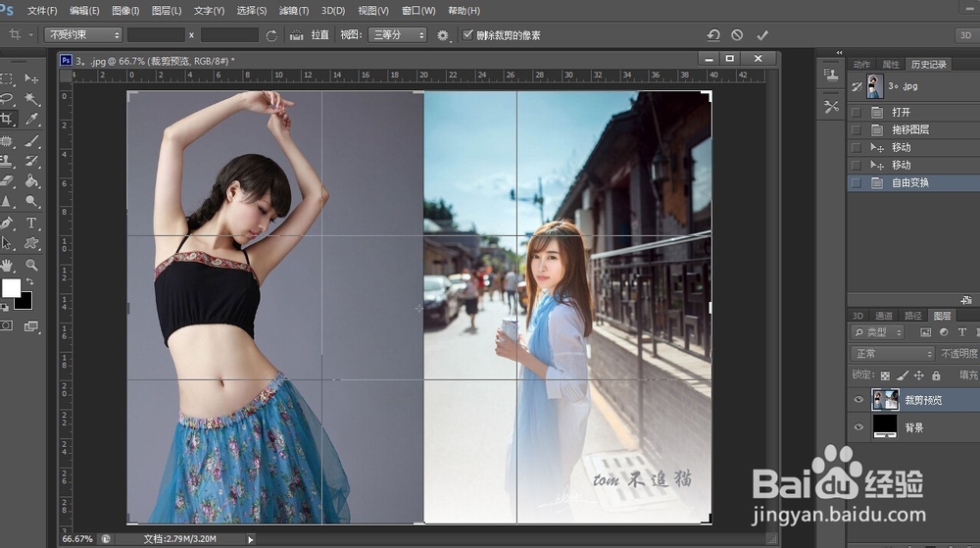
Task: Open the 文件(F) menu
Action: pos(42,11)
